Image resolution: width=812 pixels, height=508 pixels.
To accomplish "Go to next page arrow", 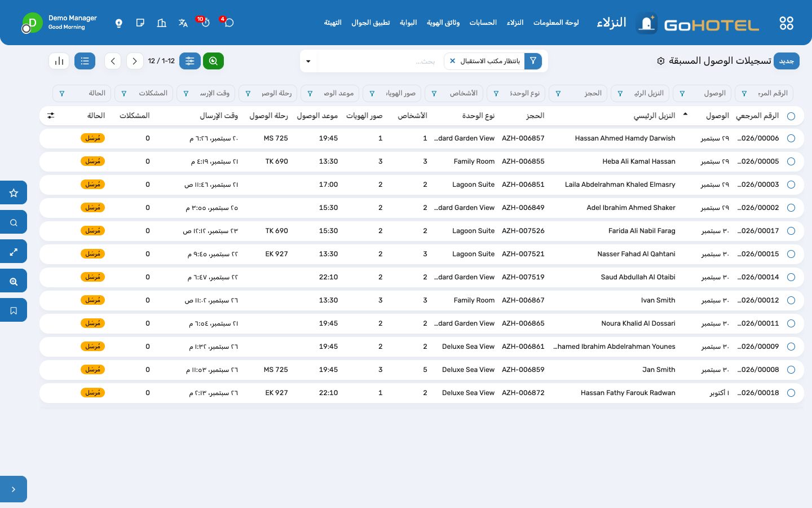I will tap(135, 61).
